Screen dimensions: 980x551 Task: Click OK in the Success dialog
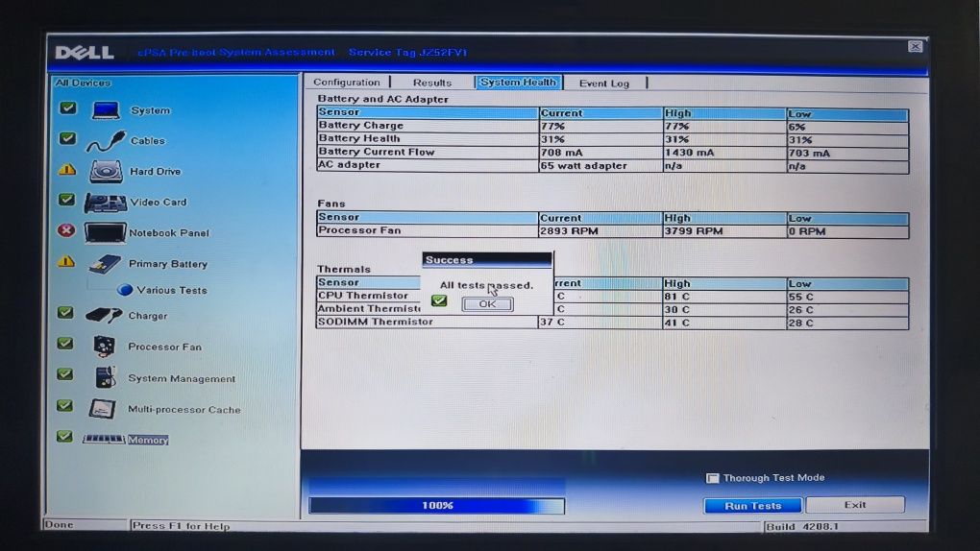(x=487, y=304)
